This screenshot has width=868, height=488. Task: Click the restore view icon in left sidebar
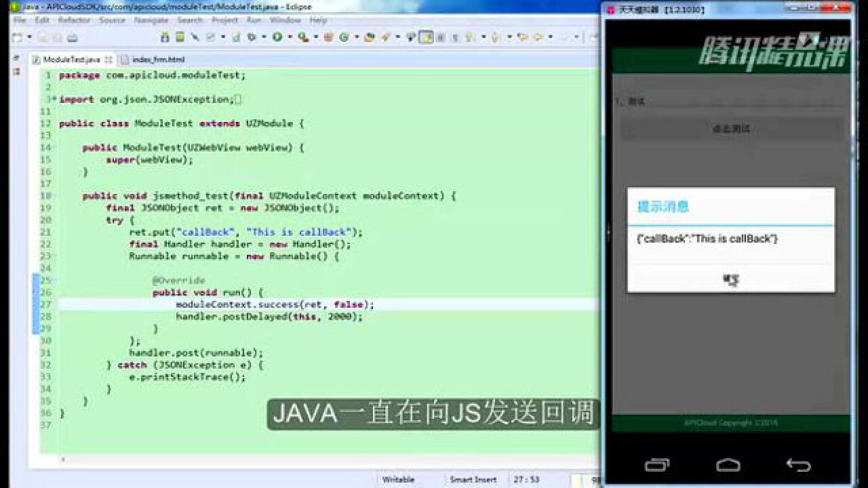pos(16,58)
